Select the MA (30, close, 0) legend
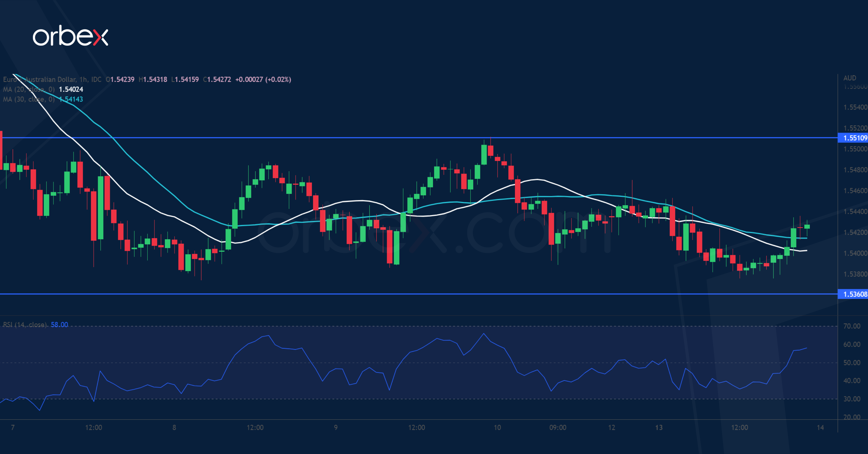This screenshot has width=868, height=454. pyautogui.click(x=29, y=99)
